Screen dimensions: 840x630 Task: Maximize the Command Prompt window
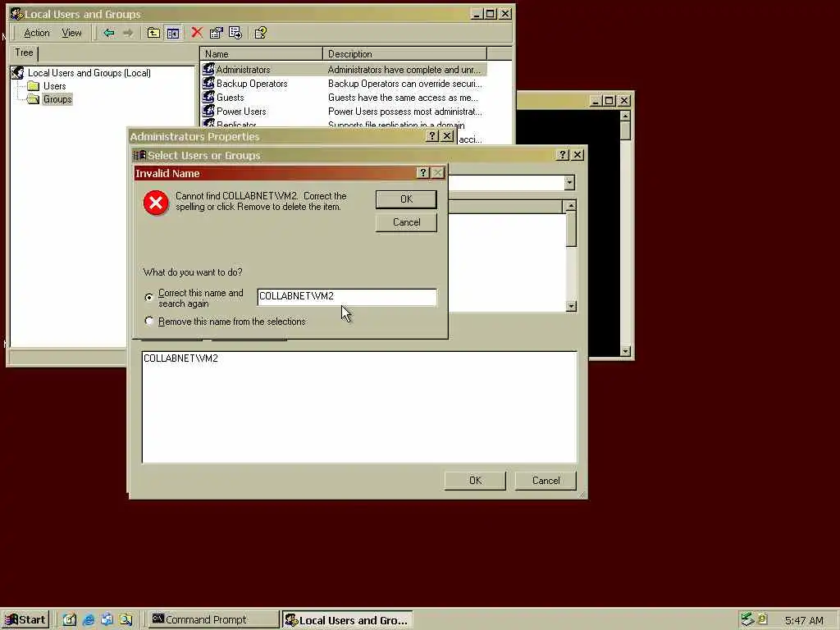click(x=609, y=100)
